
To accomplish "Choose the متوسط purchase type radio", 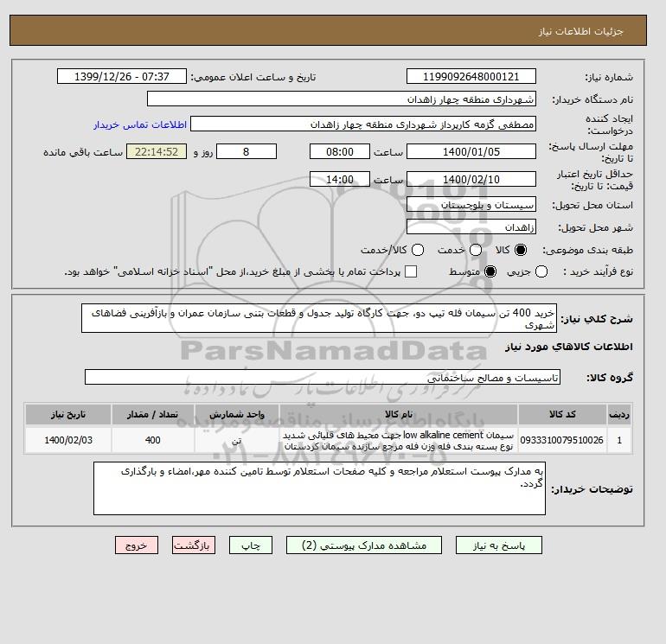I will [x=490, y=271].
